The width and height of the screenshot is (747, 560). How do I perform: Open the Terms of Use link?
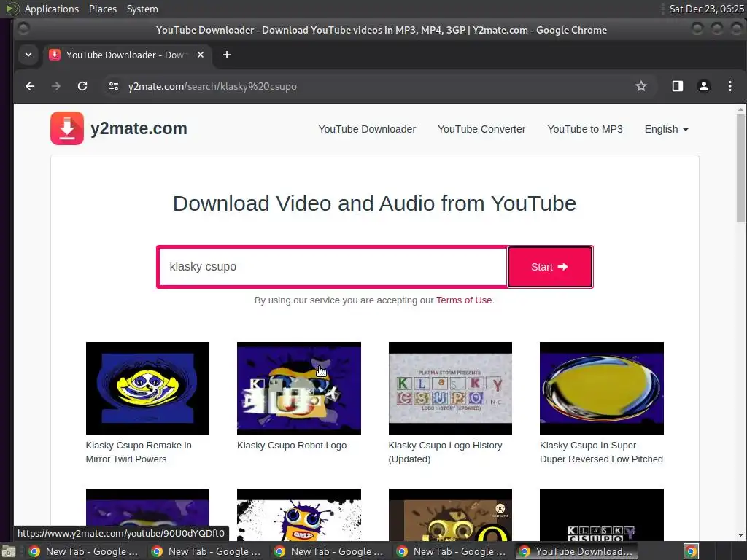click(464, 300)
